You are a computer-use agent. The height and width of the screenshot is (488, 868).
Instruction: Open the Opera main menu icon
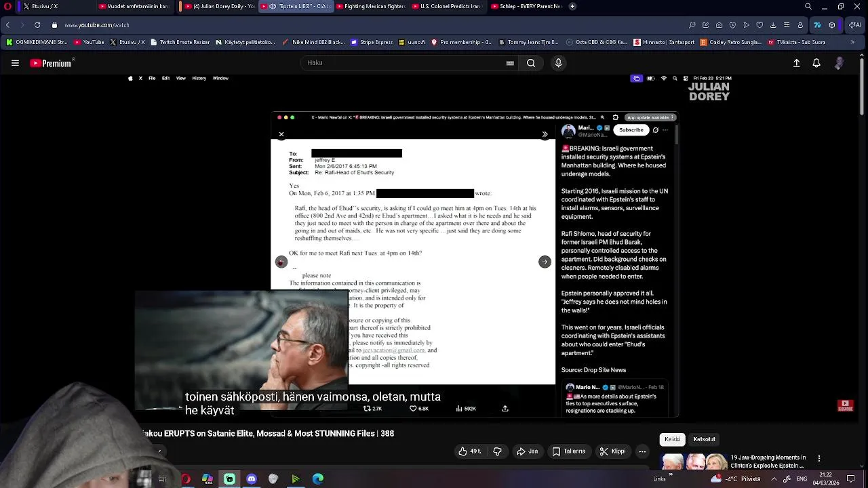[8, 7]
